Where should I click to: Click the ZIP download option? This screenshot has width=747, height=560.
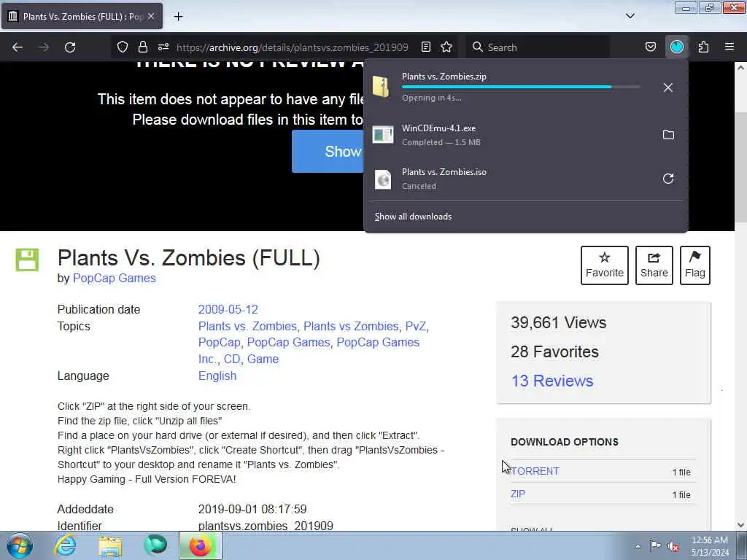point(518,494)
